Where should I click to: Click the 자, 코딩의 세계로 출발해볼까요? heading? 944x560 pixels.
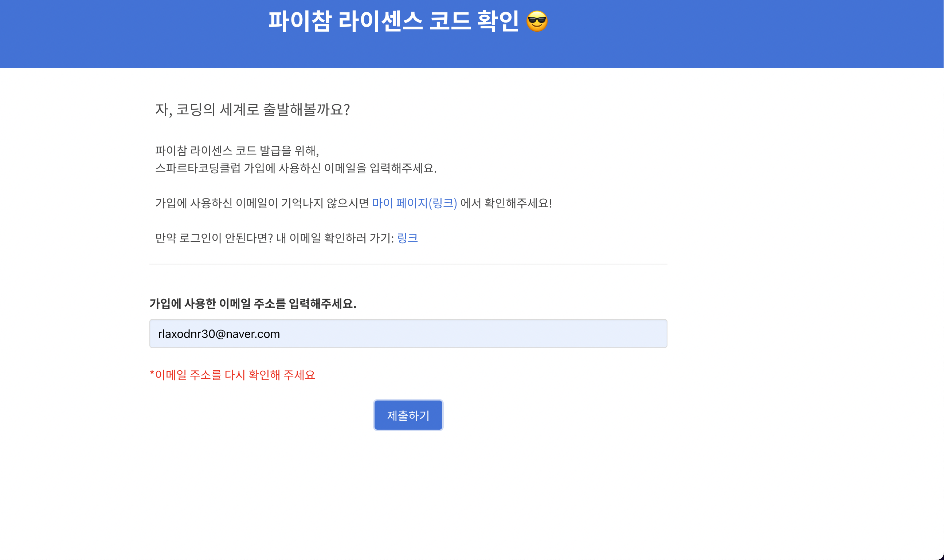pos(252,110)
